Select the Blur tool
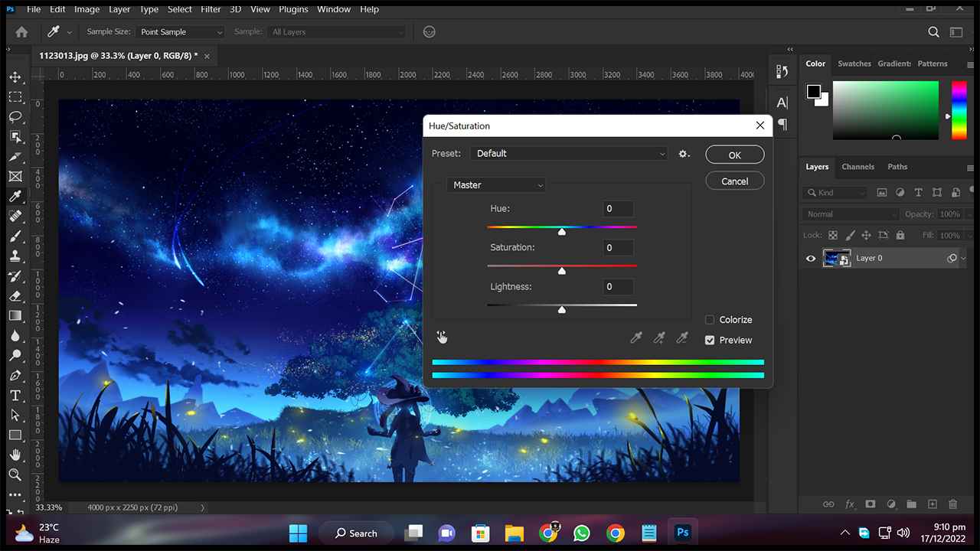Image resolution: width=980 pixels, height=551 pixels. [x=15, y=336]
